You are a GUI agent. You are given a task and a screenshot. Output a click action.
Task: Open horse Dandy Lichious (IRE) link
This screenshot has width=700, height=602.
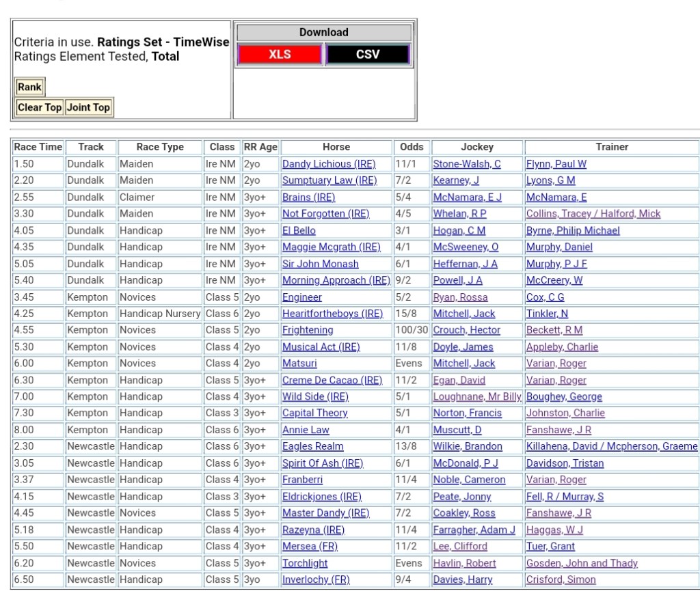[329, 164]
